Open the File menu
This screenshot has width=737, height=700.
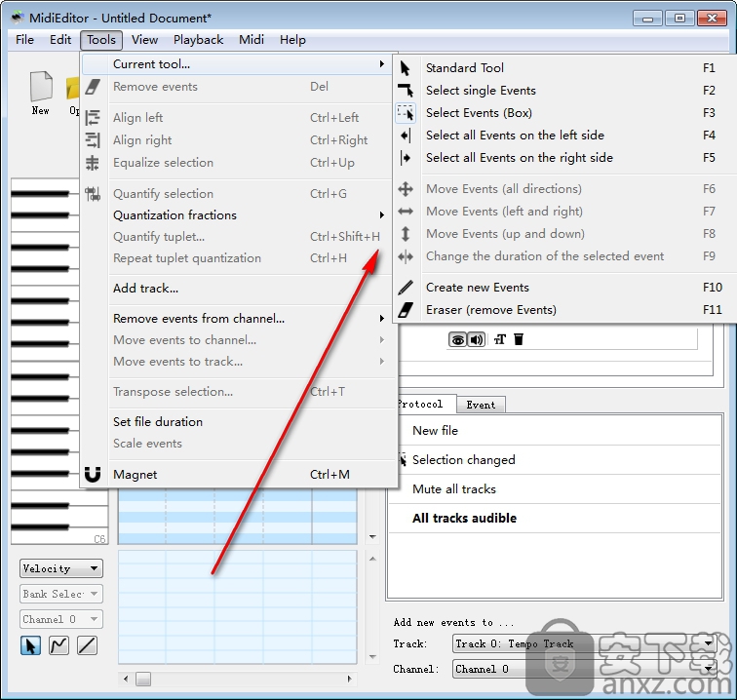point(24,40)
